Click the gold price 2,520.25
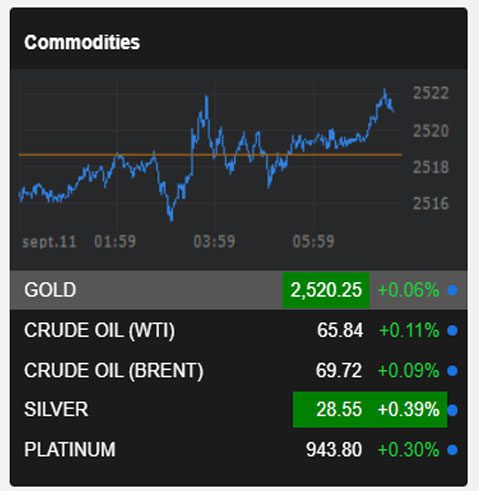Viewport: 479px width, 491px height. coord(326,290)
